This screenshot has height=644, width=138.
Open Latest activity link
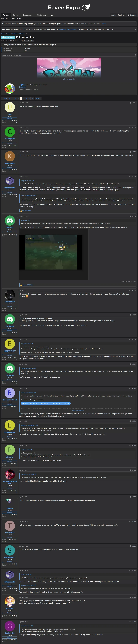pyautogui.click(x=16, y=19)
